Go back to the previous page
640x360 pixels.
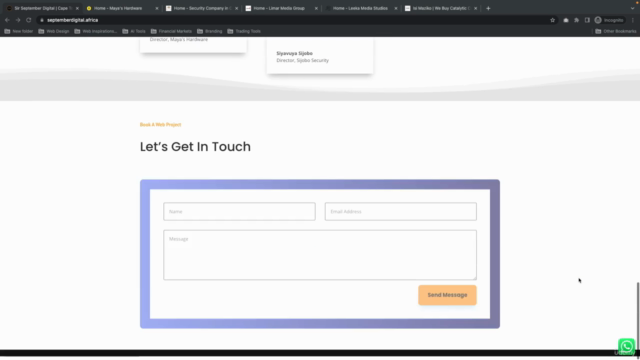coord(7,20)
